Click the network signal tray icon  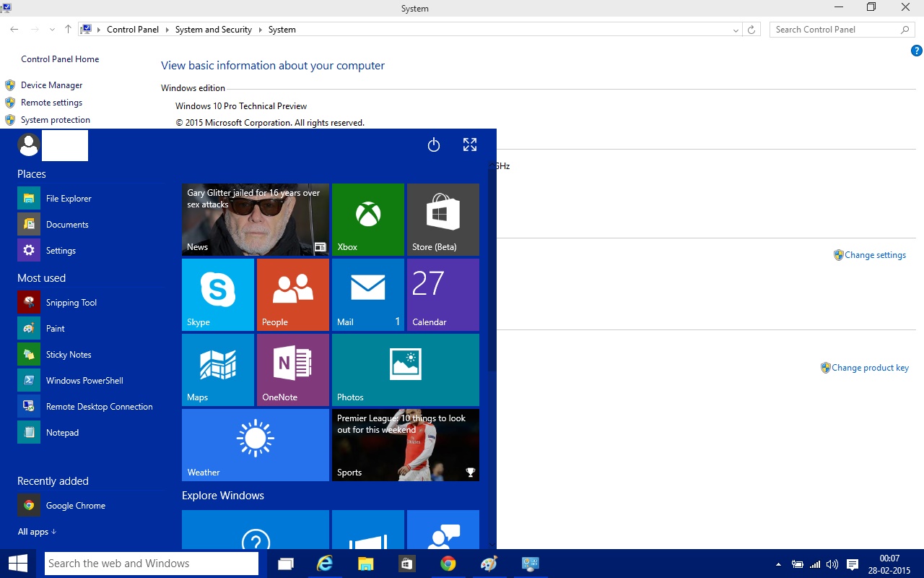(815, 564)
